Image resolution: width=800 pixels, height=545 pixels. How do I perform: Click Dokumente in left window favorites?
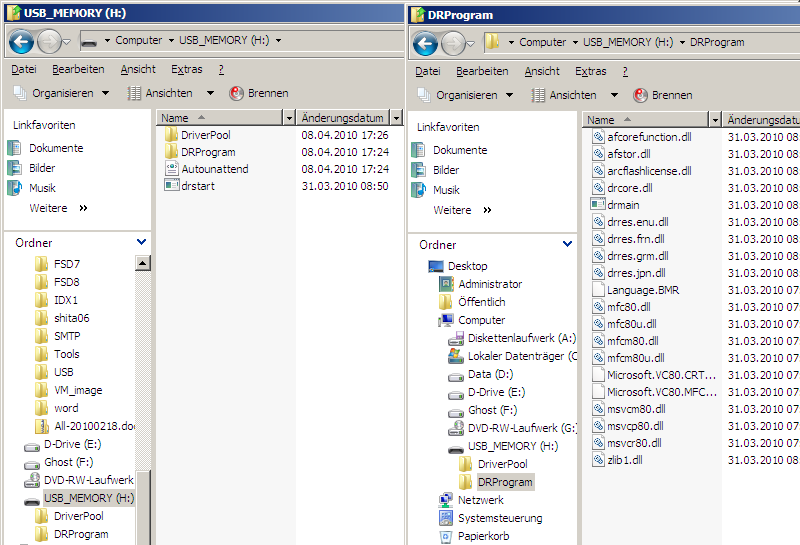[x=56, y=148]
